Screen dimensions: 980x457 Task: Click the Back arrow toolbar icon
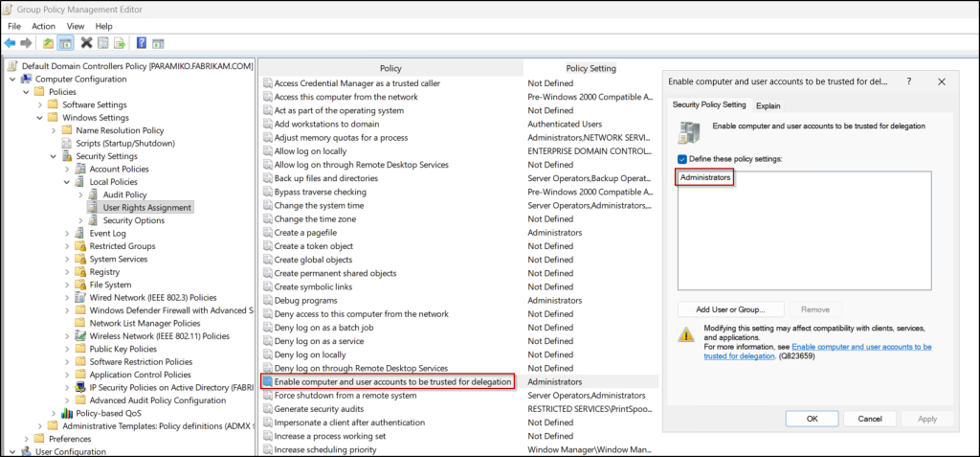10,43
